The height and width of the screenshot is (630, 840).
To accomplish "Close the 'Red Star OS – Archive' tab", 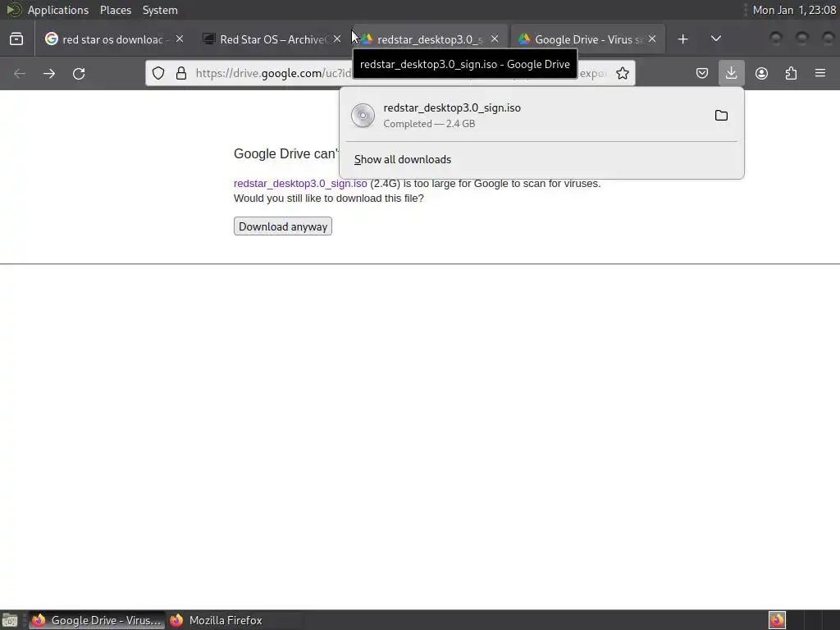I will point(337,39).
